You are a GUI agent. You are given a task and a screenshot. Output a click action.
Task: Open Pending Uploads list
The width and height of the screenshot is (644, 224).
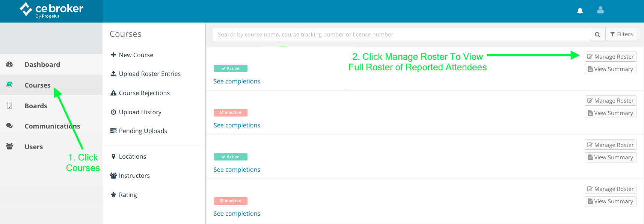143,131
